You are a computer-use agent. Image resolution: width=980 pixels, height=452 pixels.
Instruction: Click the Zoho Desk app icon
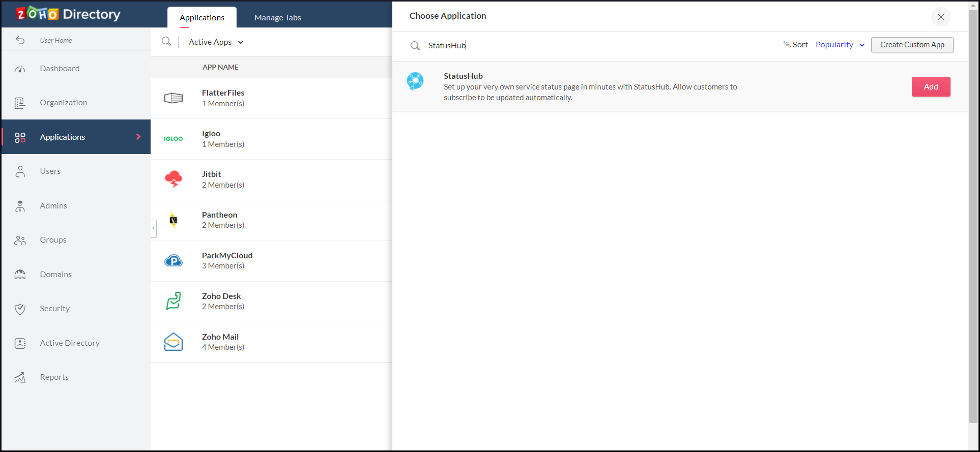click(174, 301)
